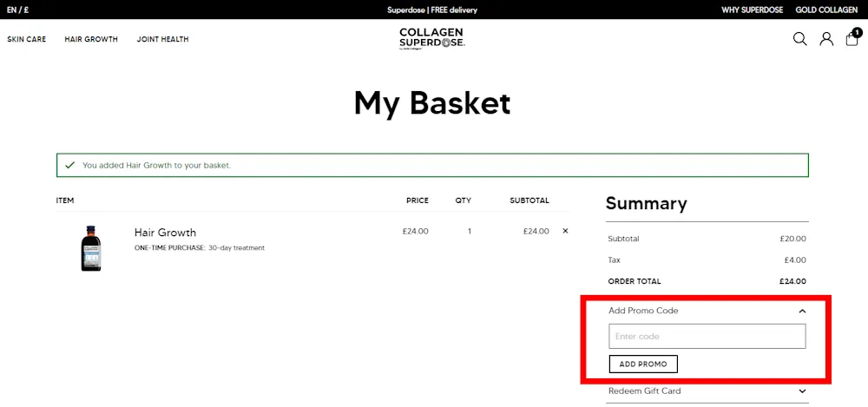
Task: Open the Joint Health menu
Action: [x=163, y=39]
